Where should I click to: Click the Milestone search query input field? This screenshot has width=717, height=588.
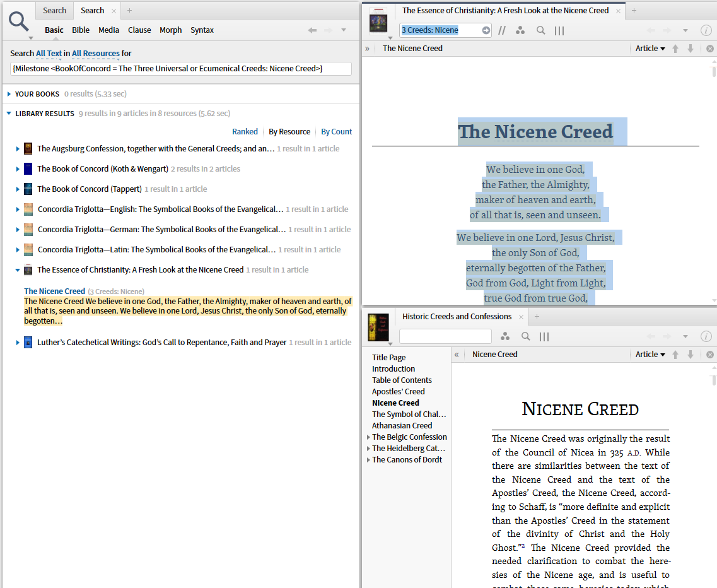180,68
